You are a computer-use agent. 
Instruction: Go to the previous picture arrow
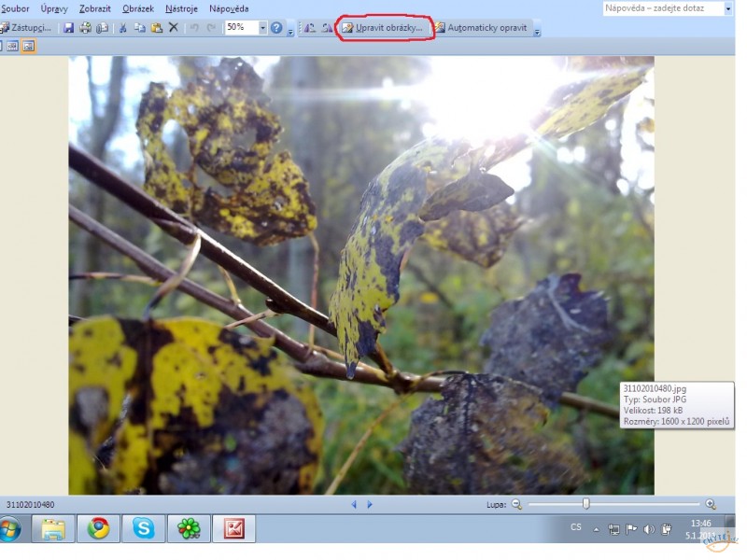[354, 504]
